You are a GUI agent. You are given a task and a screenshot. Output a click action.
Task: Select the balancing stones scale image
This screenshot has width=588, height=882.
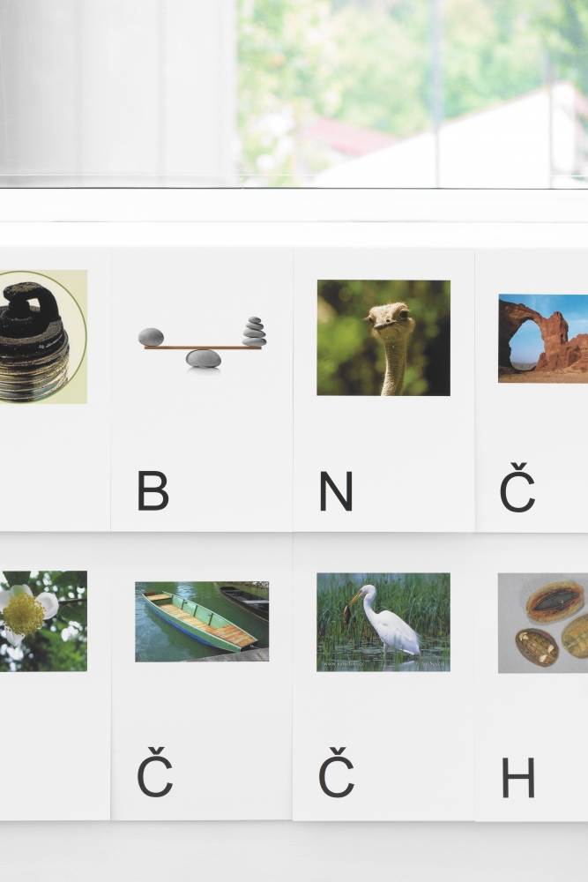click(x=203, y=342)
